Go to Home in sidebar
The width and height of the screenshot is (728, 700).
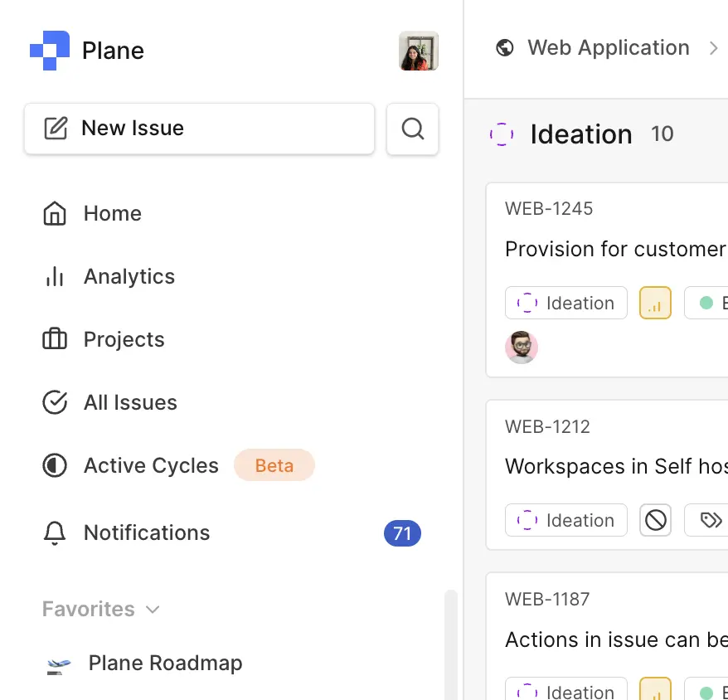click(x=112, y=214)
